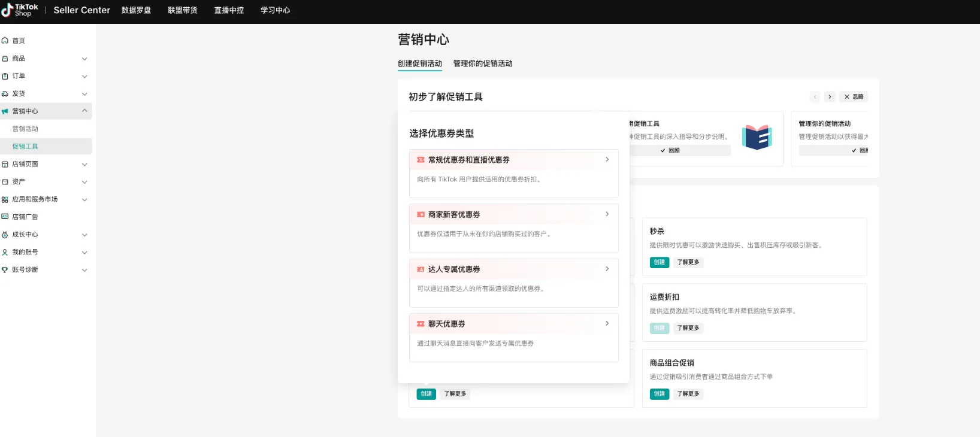The width and height of the screenshot is (980, 437).
Task: Expand the 发货 section chevron
Action: pos(84,94)
